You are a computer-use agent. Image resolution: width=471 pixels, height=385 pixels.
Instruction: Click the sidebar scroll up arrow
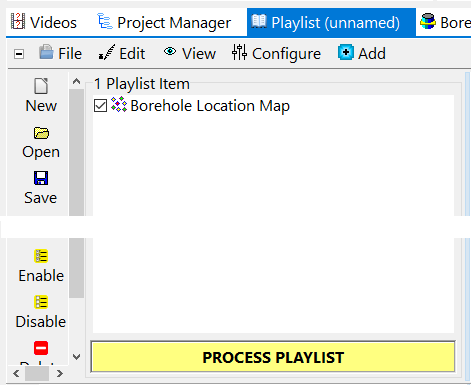coord(76,81)
